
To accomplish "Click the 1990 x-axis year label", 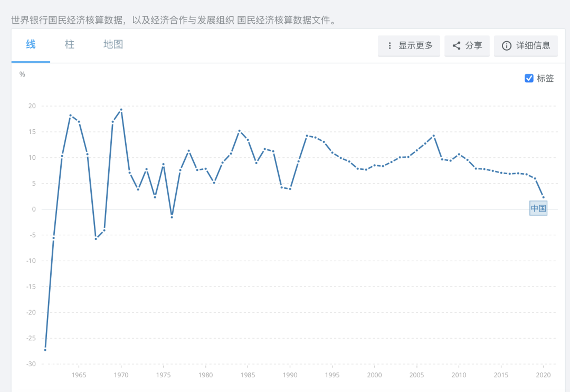I will click(290, 375).
